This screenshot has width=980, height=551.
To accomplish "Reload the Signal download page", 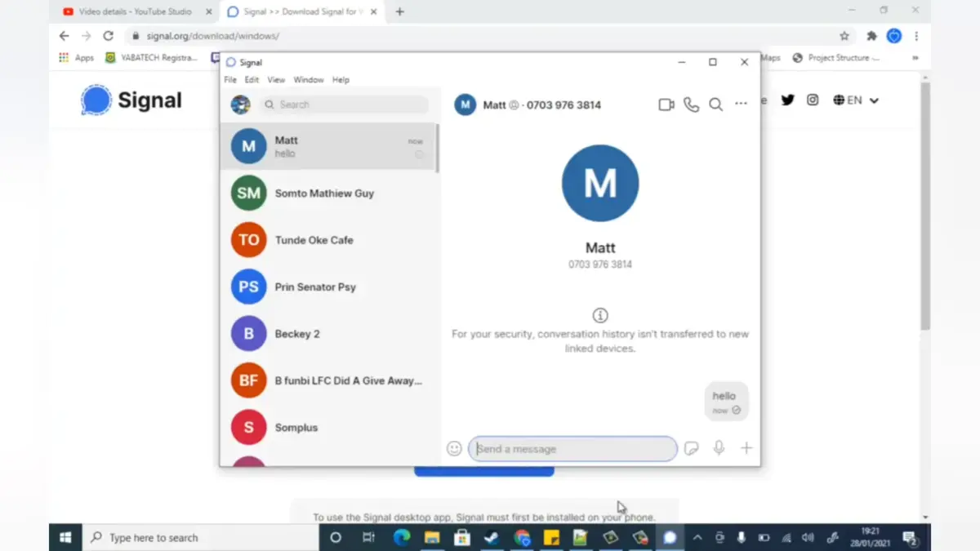I will point(108,36).
